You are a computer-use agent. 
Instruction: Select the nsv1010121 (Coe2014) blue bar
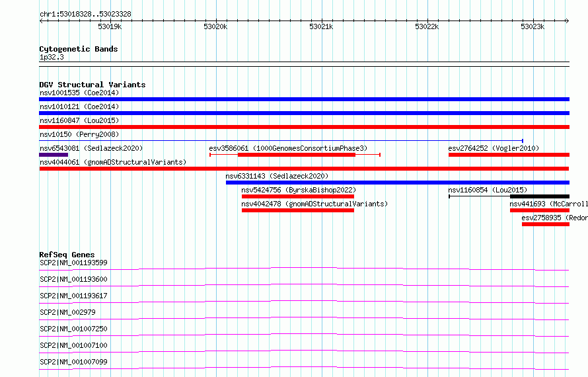pyautogui.click(x=304, y=113)
